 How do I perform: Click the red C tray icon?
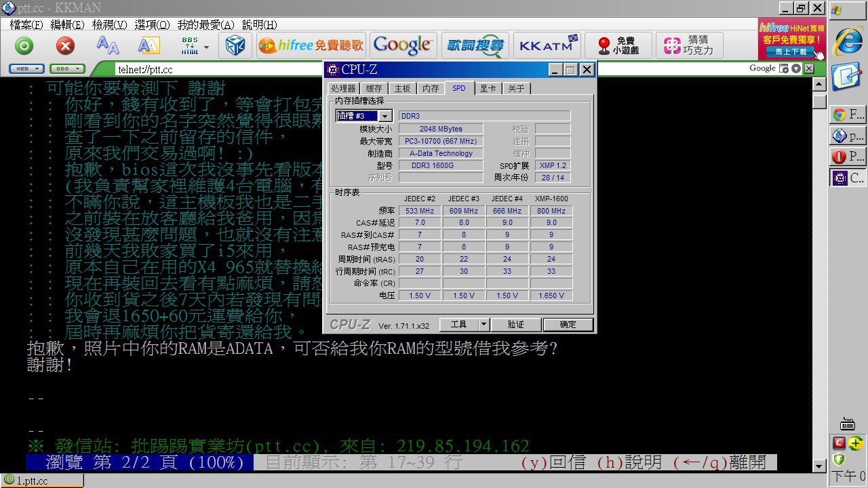[x=839, y=443]
